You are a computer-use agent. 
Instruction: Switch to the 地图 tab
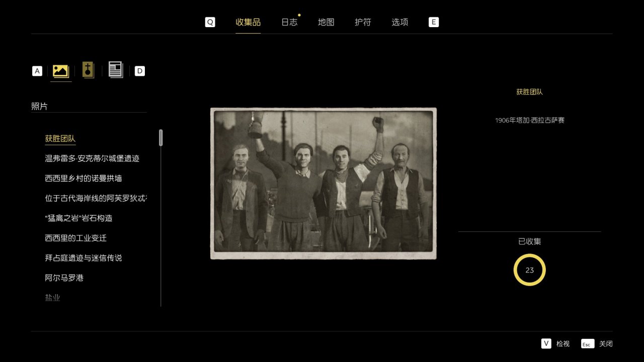pyautogui.click(x=326, y=22)
